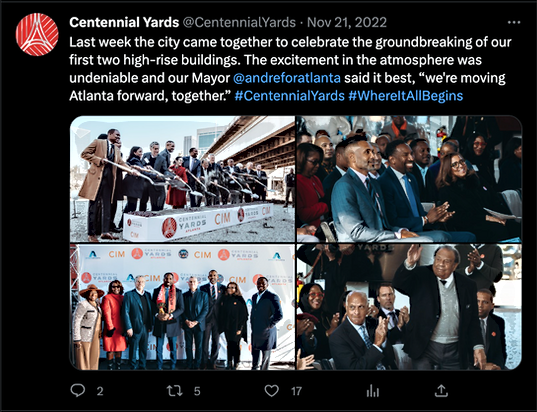This screenshot has height=412, width=537.
Task: Visit the @CentennialYards handle
Action: pos(239,23)
